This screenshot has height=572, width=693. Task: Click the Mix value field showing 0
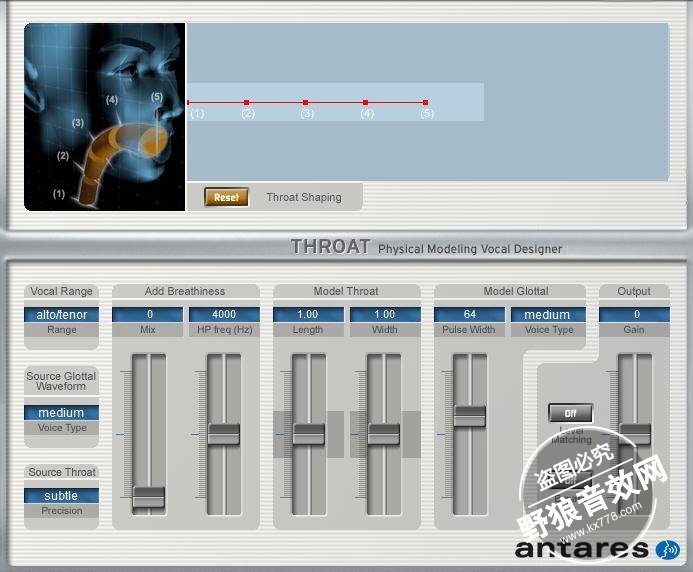[x=148, y=315]
